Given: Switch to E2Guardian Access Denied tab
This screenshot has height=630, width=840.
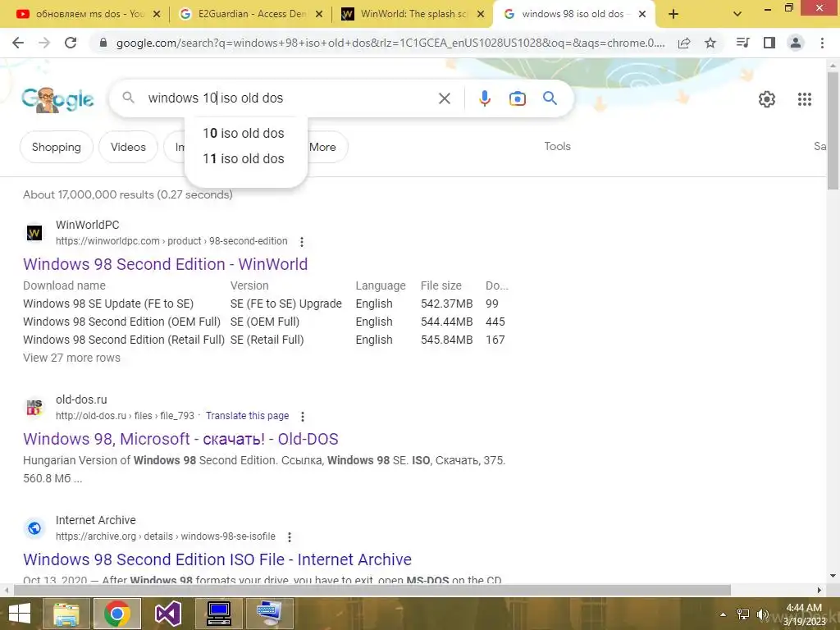Looking at the screenshot, I should tap(249, 14).
